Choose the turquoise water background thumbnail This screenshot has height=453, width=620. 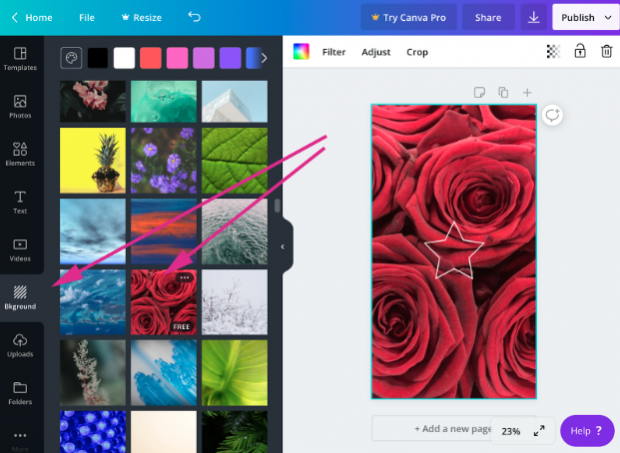pos(164,102)
